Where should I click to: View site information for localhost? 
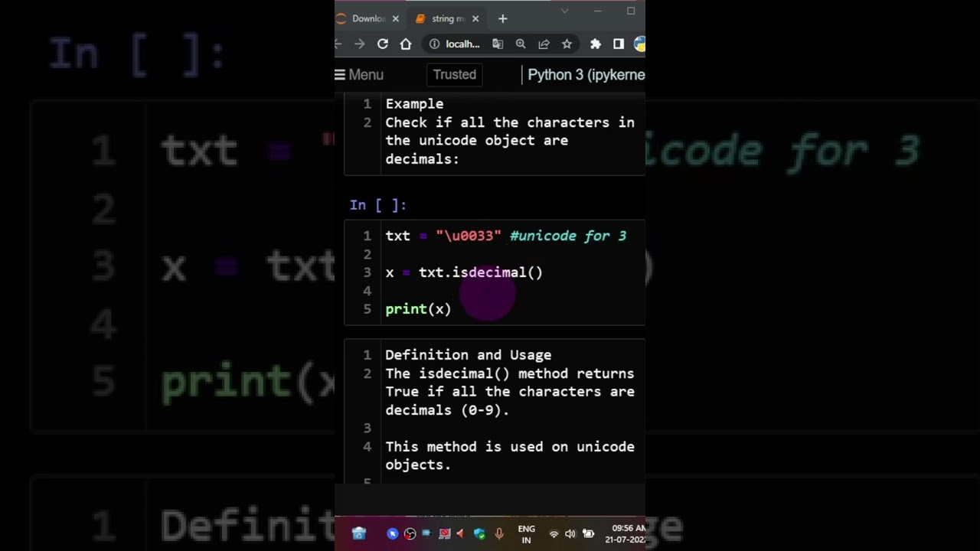tap(434, 44)
